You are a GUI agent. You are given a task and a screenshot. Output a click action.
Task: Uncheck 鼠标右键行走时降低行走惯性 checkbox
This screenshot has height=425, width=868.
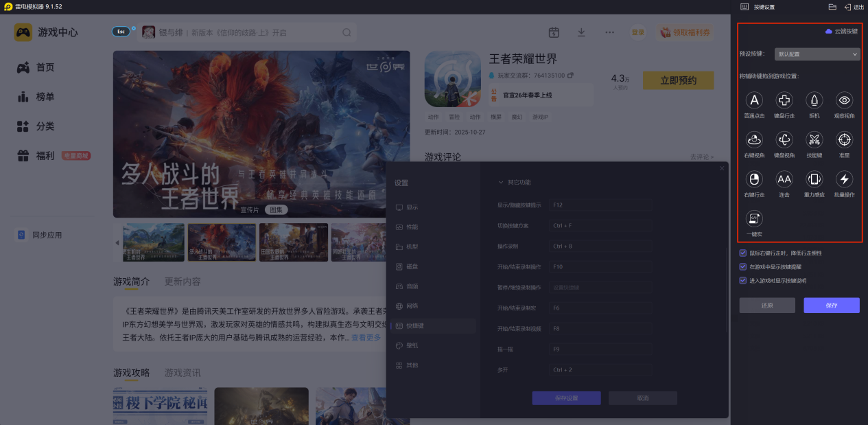(742, 253)
